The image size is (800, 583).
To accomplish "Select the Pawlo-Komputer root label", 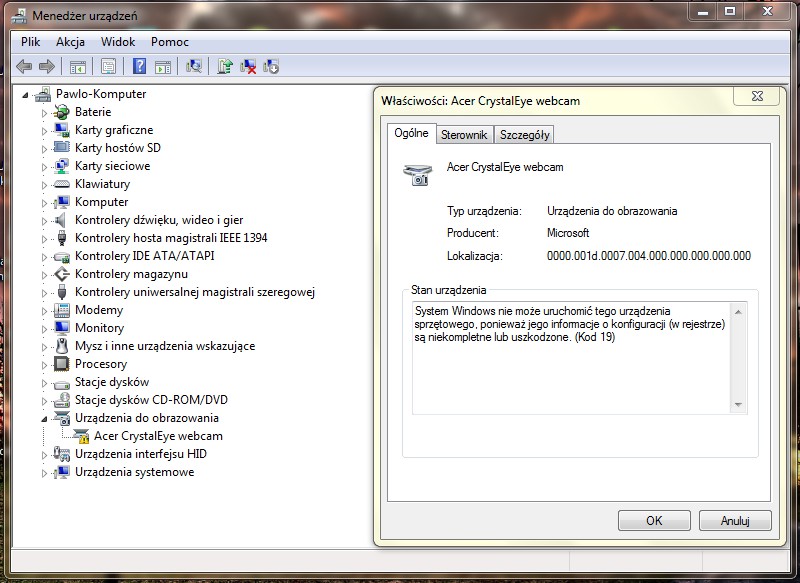I will point(101,94).
